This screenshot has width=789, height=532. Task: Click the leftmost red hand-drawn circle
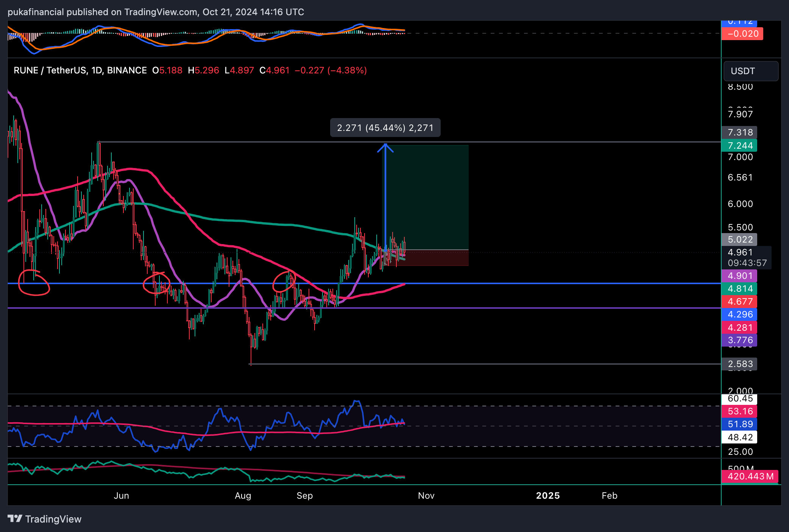(34, 283)
